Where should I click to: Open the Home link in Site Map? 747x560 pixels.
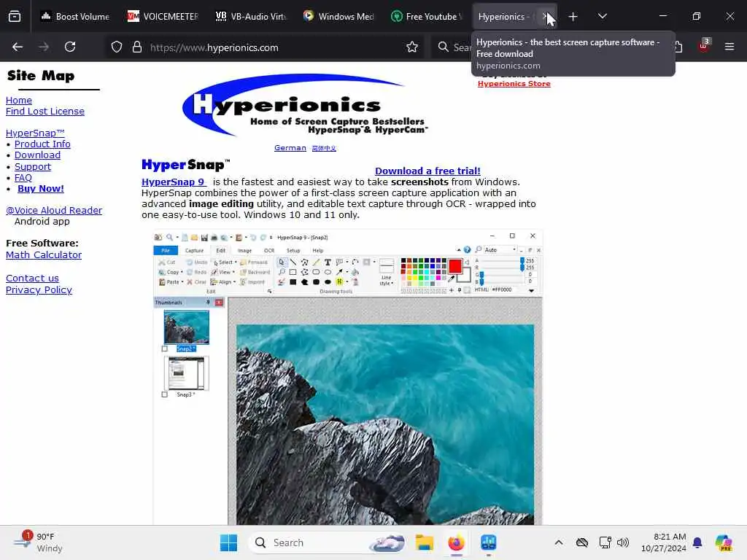point(19,101)
